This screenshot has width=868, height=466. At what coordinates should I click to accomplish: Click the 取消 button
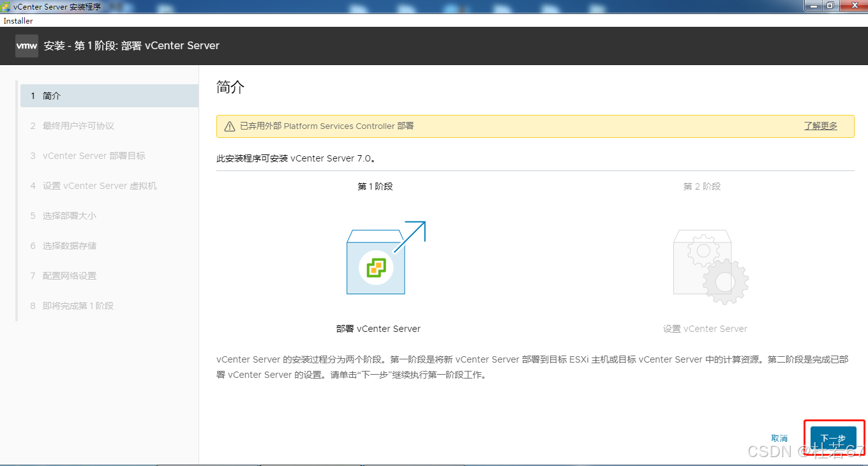779,439
